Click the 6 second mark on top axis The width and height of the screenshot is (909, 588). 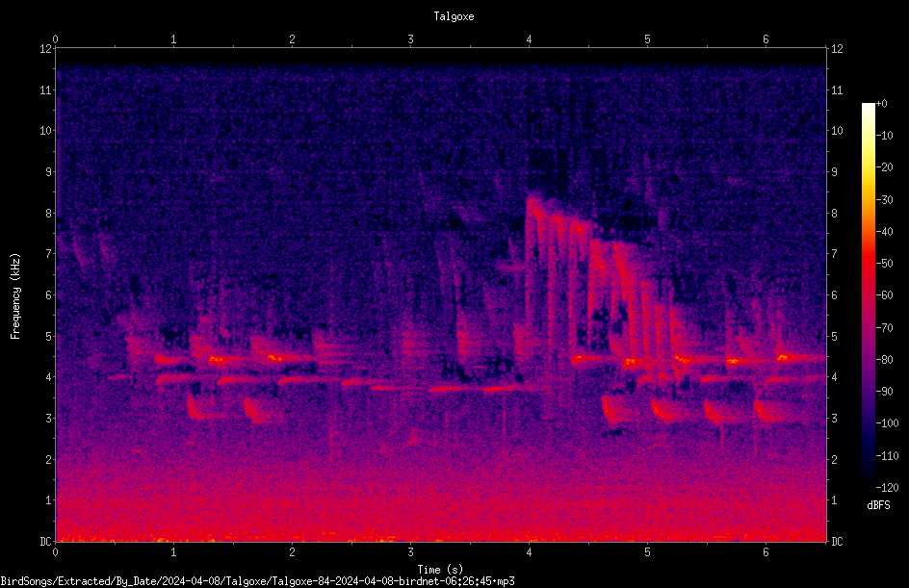[x=766, y=39]
